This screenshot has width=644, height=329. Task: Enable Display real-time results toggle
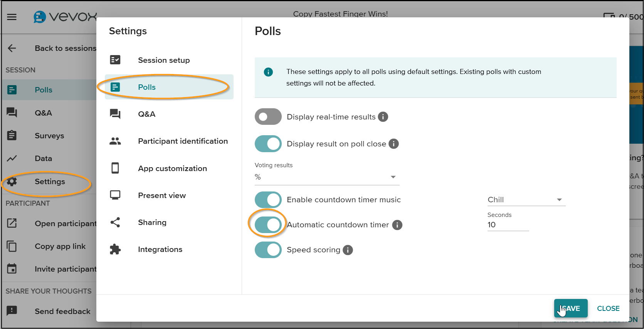pyautogui.click(x=268, y=117)
